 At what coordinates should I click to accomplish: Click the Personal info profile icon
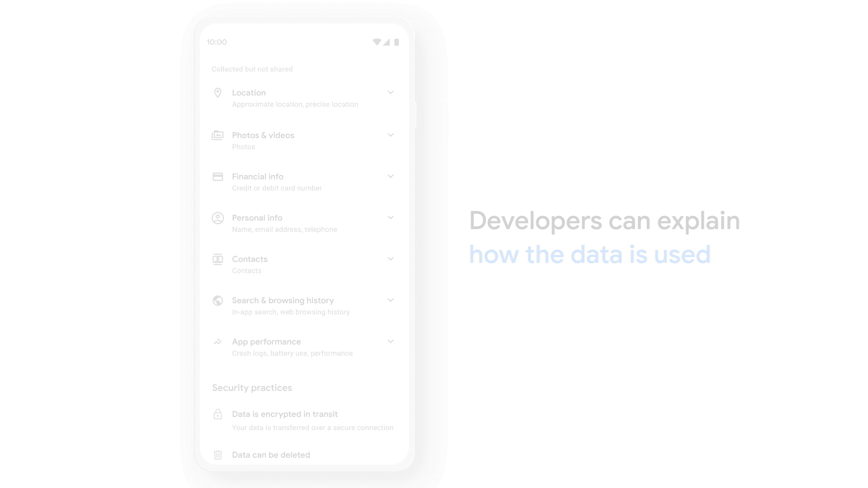[x=217, y=217]
